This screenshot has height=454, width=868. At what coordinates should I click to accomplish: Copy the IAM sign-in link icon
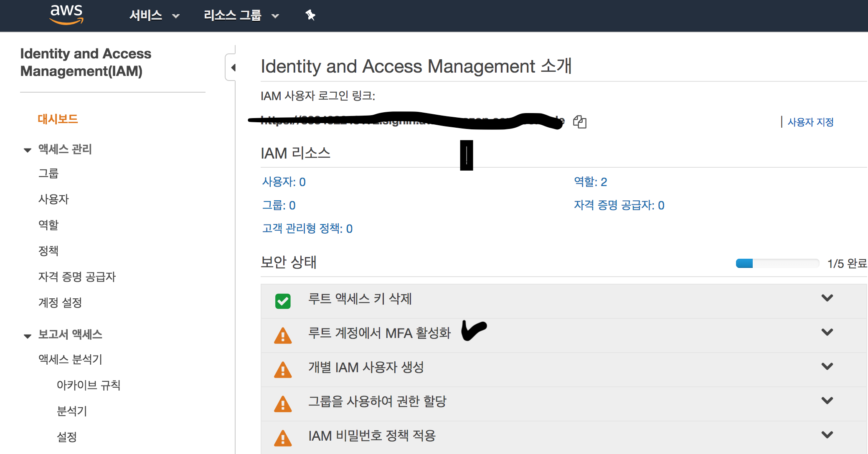click(x=580, y=122)
